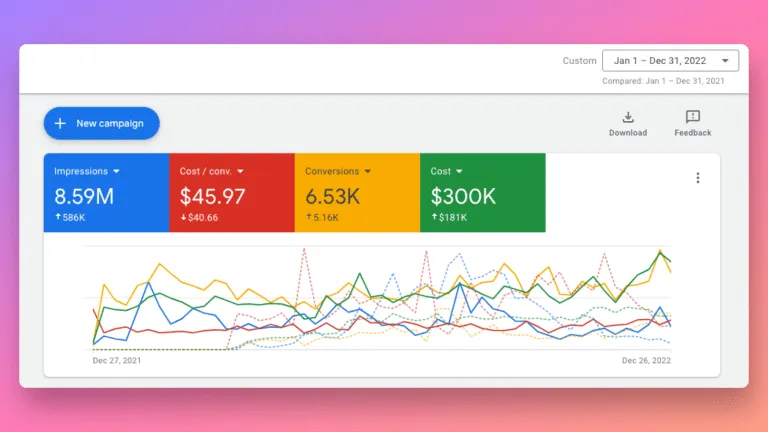This screenshot has height=432, width=768.
Task: Click the Cost metric dropdown arrow
Action: click(459, 171)
